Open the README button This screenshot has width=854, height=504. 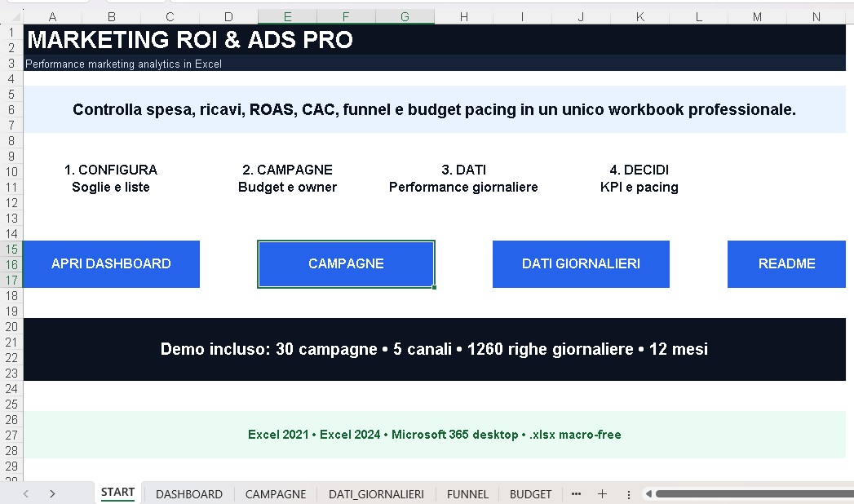click(x=786, y=264)
